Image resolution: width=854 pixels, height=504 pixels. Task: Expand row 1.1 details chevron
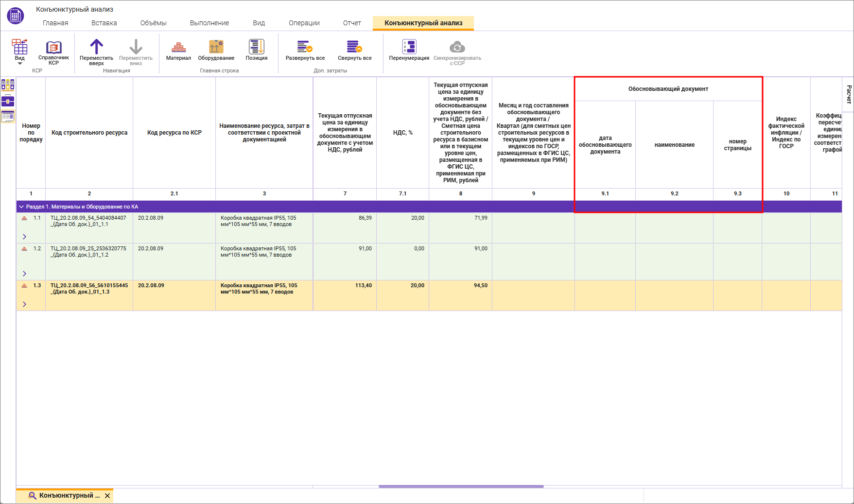coord(24,237)
